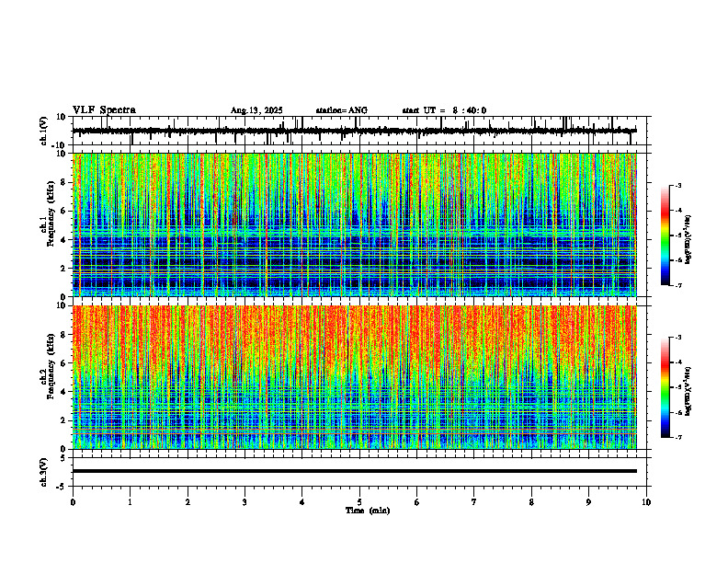The image size is (728, 563).
Task: Click the ch.1 "Frequency (kHz)" axis label
Action: 50,213
